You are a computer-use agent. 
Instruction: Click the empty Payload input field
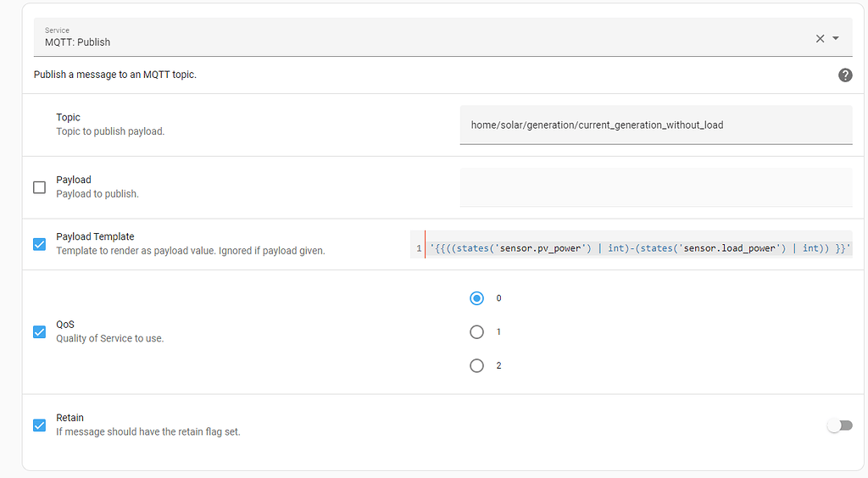click(x=656, y=187)
